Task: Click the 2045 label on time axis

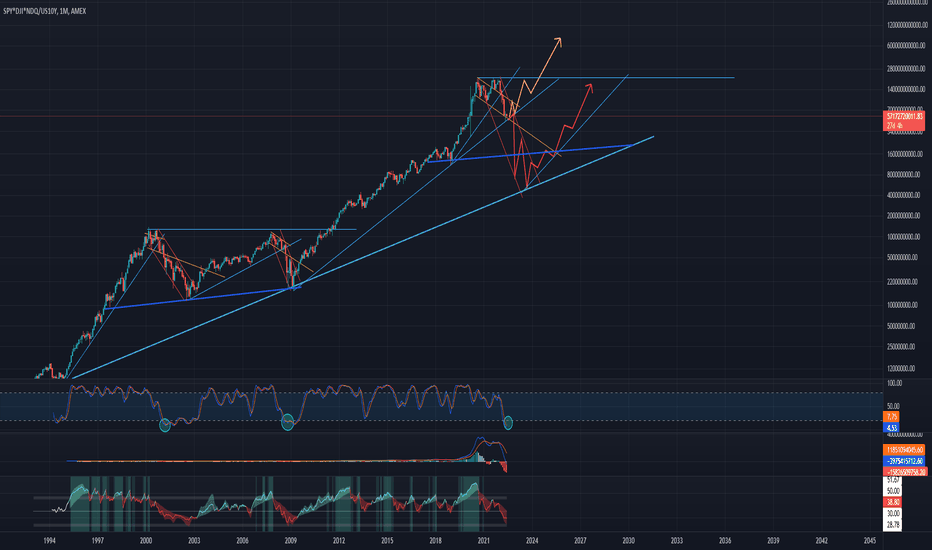Action: click(869, 540)
